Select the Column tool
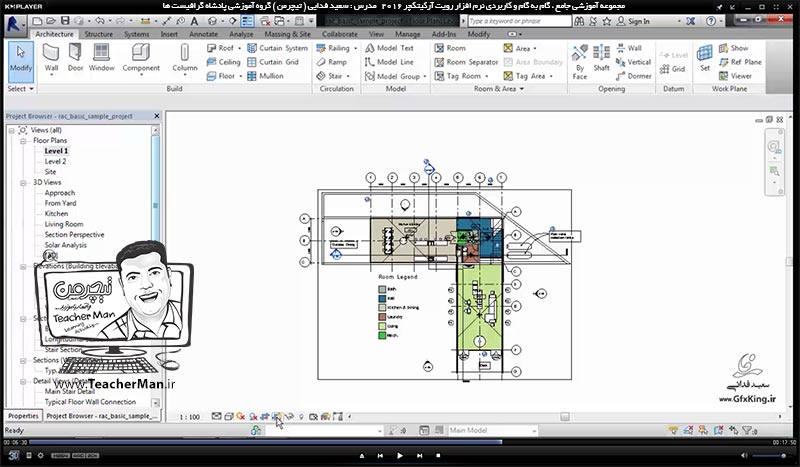The width and height of the screenshot is (800, 467). [185, 59]
